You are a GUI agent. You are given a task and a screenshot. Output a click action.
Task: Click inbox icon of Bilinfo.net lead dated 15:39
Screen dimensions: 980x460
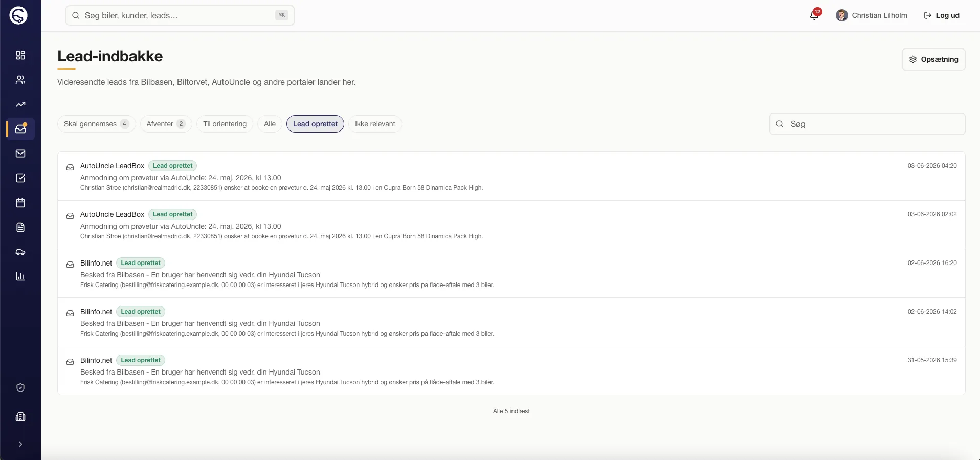[70, 362]
